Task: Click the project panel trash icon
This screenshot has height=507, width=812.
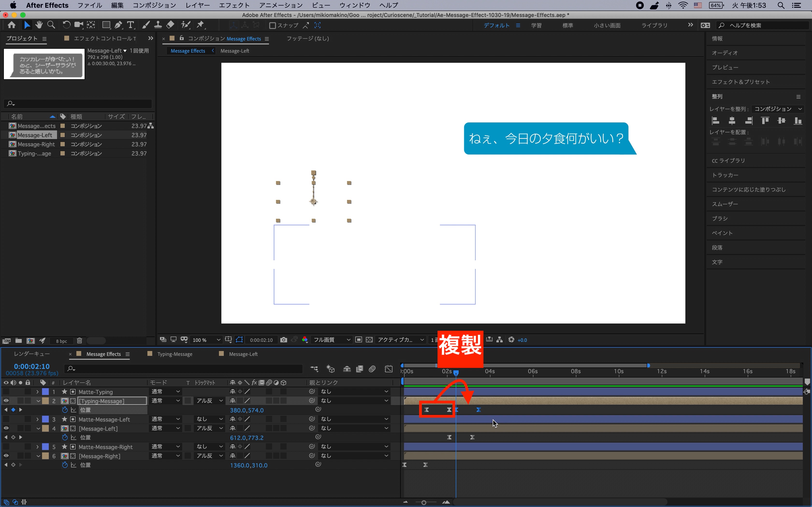Action: pyautogui.click(x=80, y=341)
